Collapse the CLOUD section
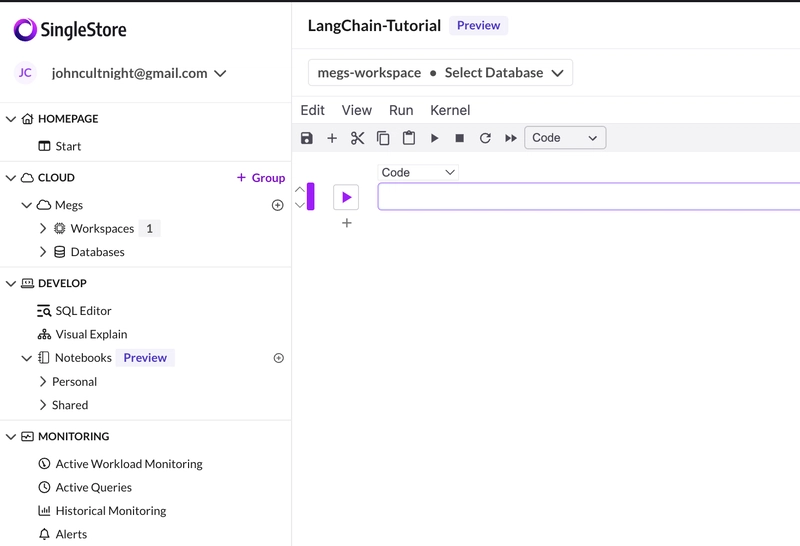 pyautogui.click(x=11, y=178)
